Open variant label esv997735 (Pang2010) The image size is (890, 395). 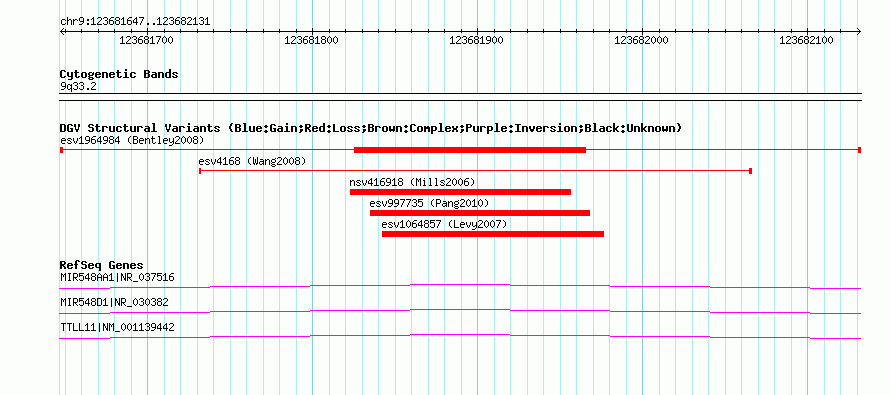[429, 203]
